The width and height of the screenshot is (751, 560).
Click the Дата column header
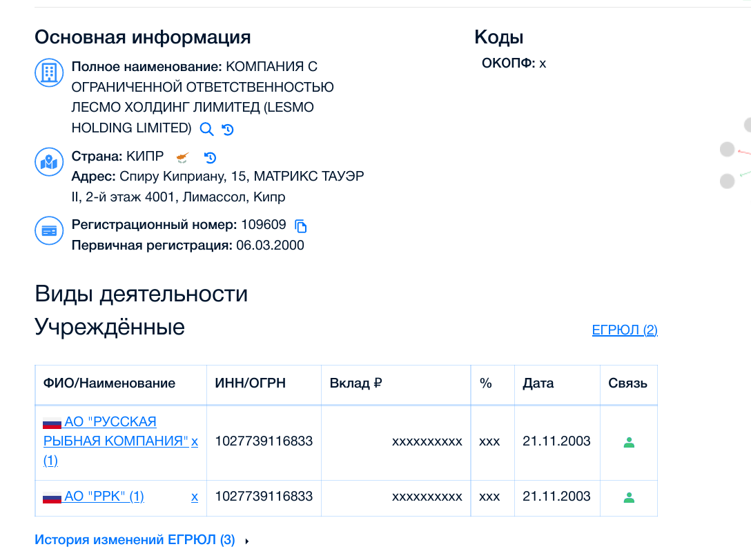(x=538, y=383)
